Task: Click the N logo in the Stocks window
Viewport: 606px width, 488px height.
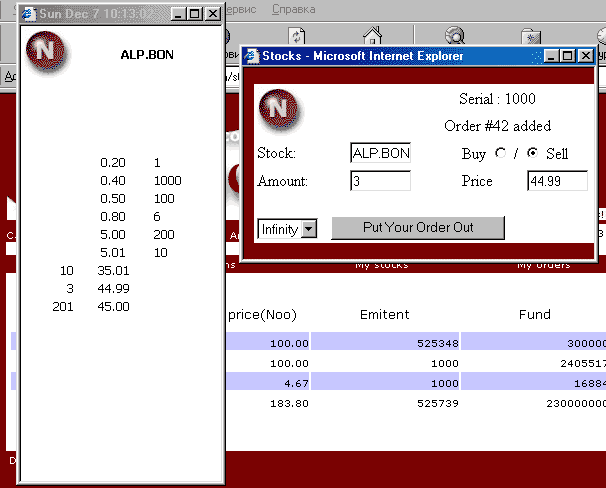Action: point(279,109)
